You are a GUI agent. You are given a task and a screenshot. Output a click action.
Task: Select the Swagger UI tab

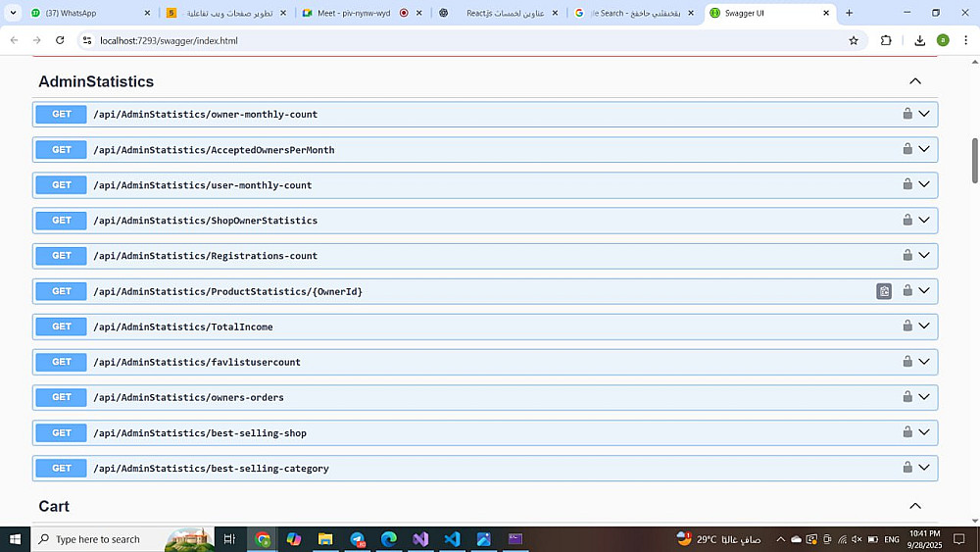(x=768, y=13)
